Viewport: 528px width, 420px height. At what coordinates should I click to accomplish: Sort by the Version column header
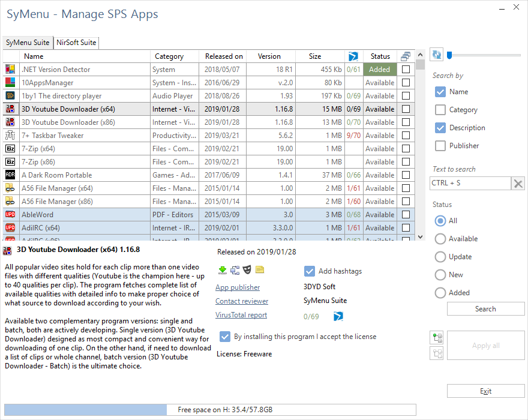[x=271, y=56]
